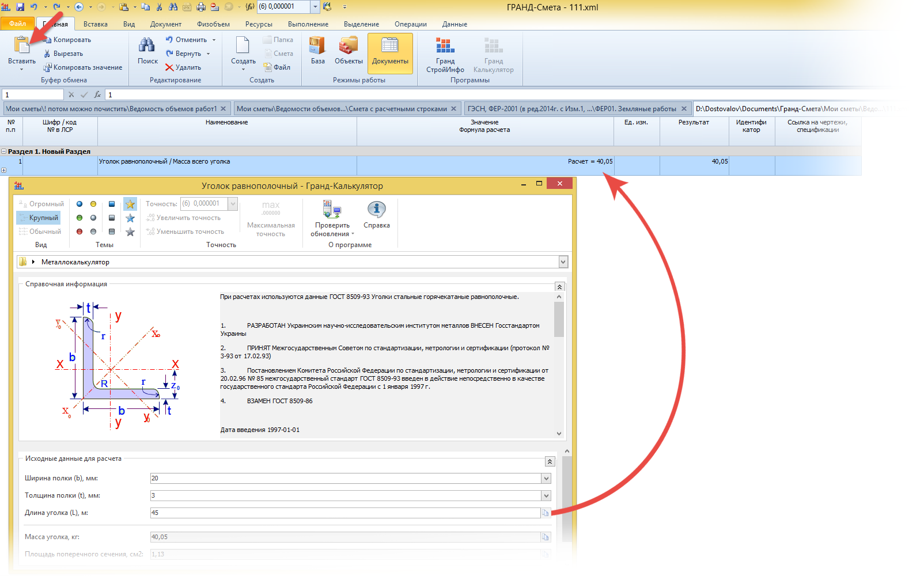Switch to the Ресурсы ribbon tab
The image size is (924, 576).
pos(259,24)
